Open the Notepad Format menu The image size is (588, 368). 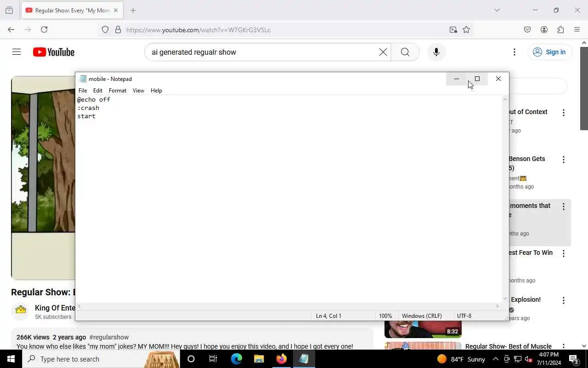[118, 91]
